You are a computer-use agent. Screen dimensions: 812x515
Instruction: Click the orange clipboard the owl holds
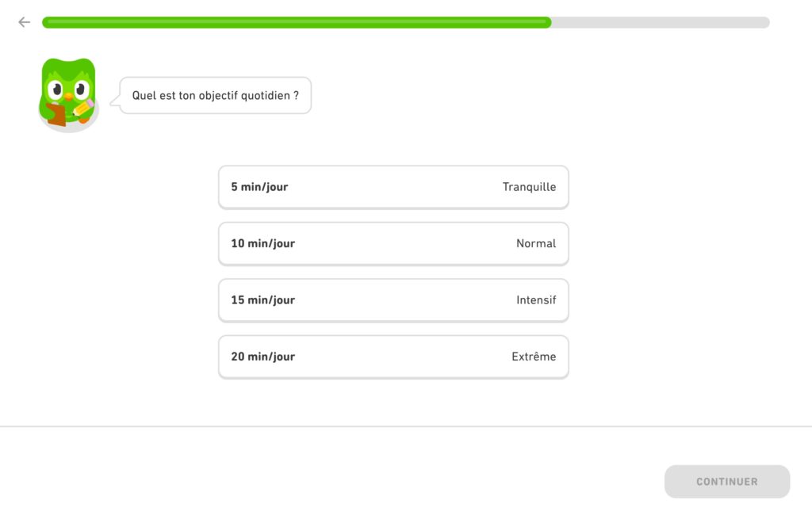coord(56,115)
